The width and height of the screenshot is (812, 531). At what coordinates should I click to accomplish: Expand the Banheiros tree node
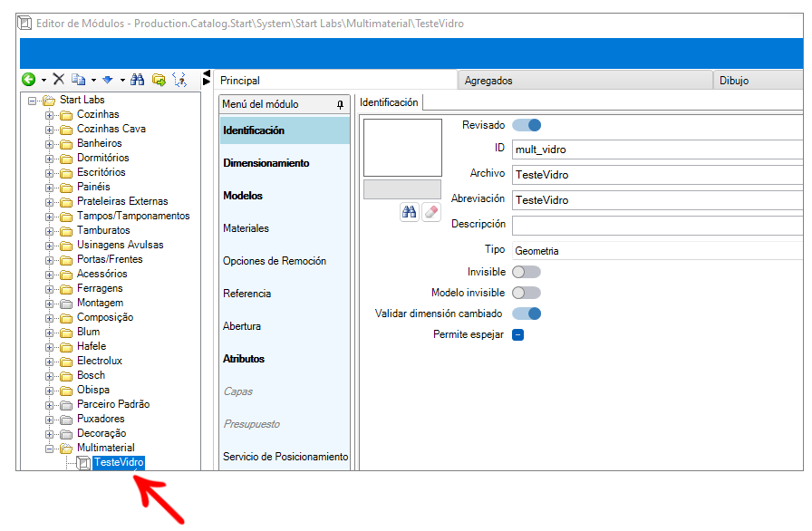(49, 144)
